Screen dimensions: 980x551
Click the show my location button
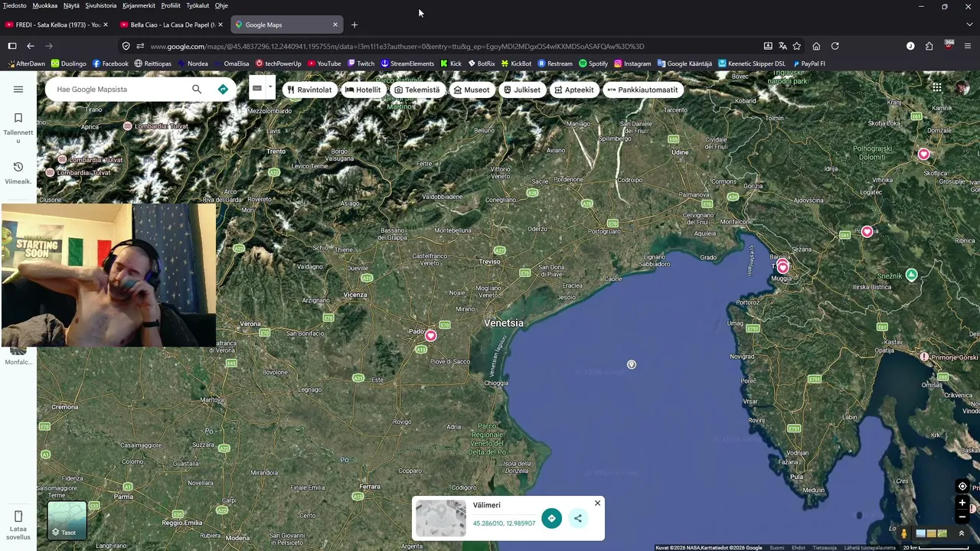pyautogui.click(x=962, y=487)
